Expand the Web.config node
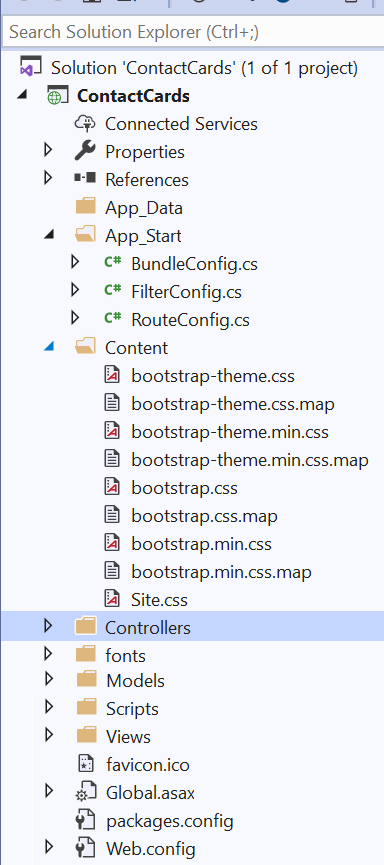Image resolution: width=384 pixels, height=865 pixels. [x=49, y=847]
